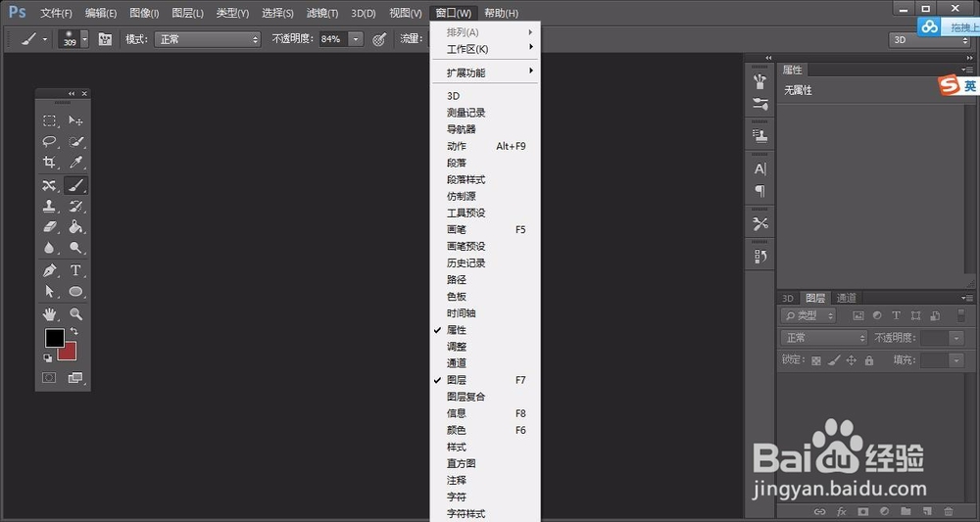This screenshot has height=522, width=980.
Task: Toggle Quick Mask mode in the toolbox
Action: pos(49,378)
